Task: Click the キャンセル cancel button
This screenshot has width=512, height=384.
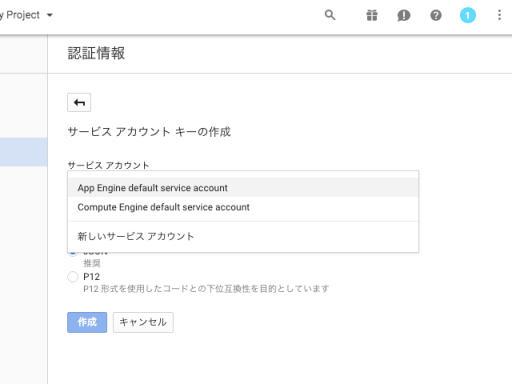Action: point(143,322)
